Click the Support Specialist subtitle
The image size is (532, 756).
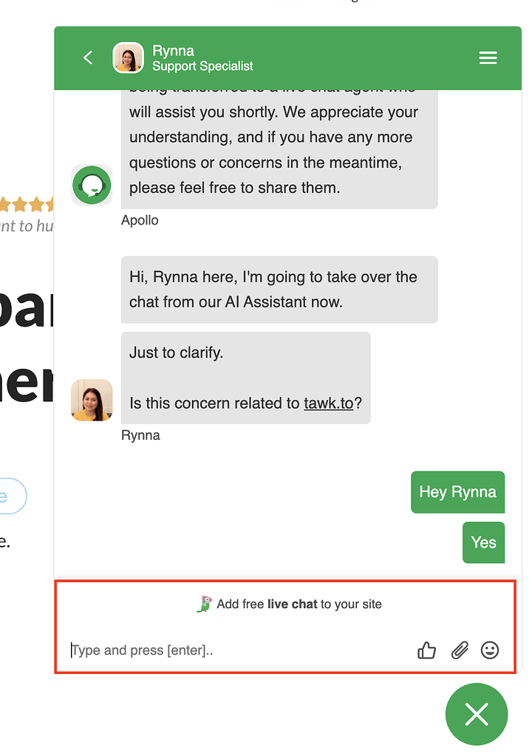point(202,66)
